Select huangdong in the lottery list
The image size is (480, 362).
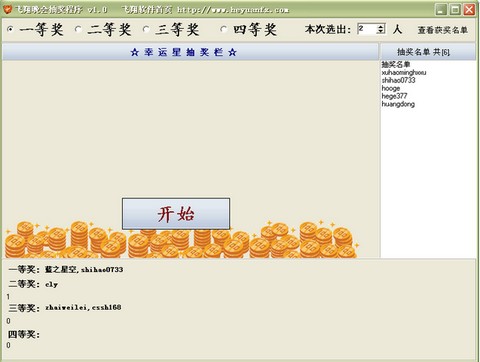coord(398,104)
